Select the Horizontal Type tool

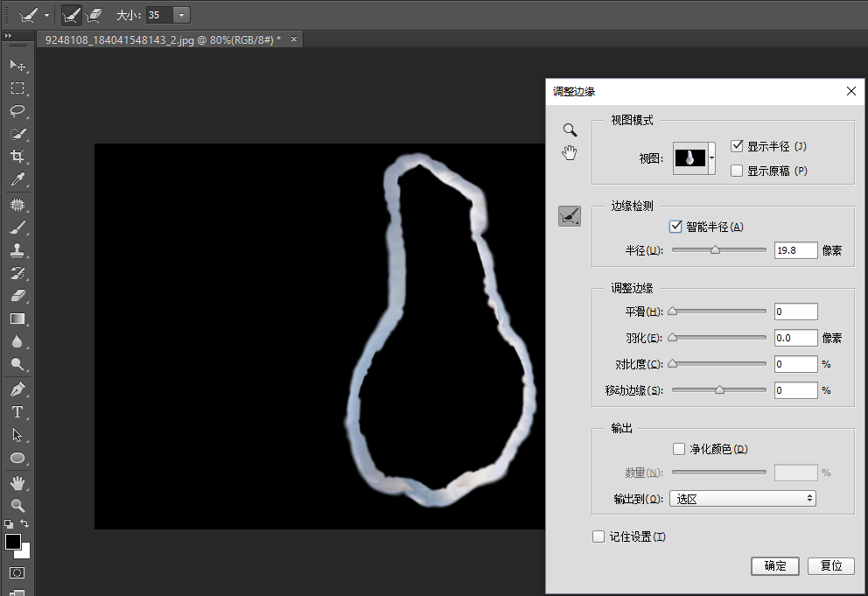pyautogui.click(x=17, y=412)
